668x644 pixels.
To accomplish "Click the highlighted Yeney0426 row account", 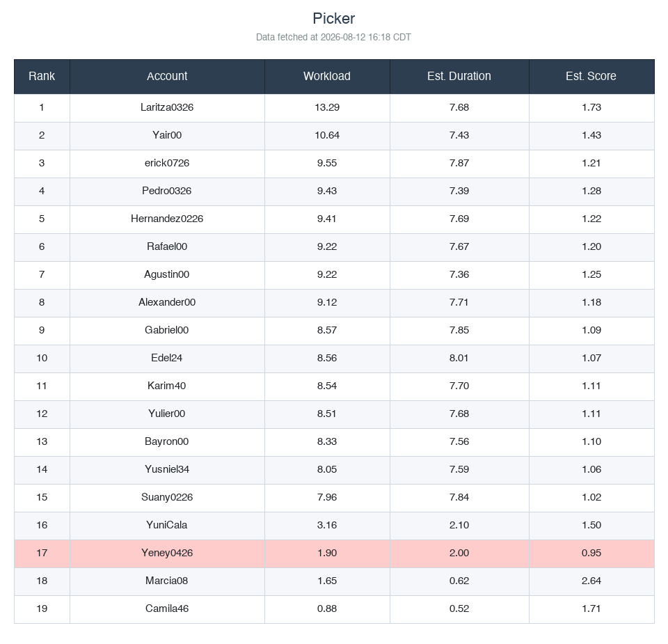I will [x=167, y=553].
